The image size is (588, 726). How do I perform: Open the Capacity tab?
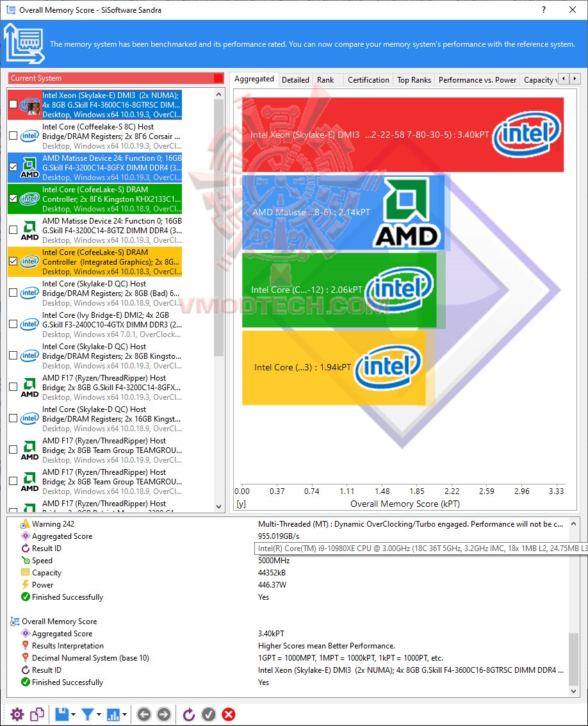point(539,79)
